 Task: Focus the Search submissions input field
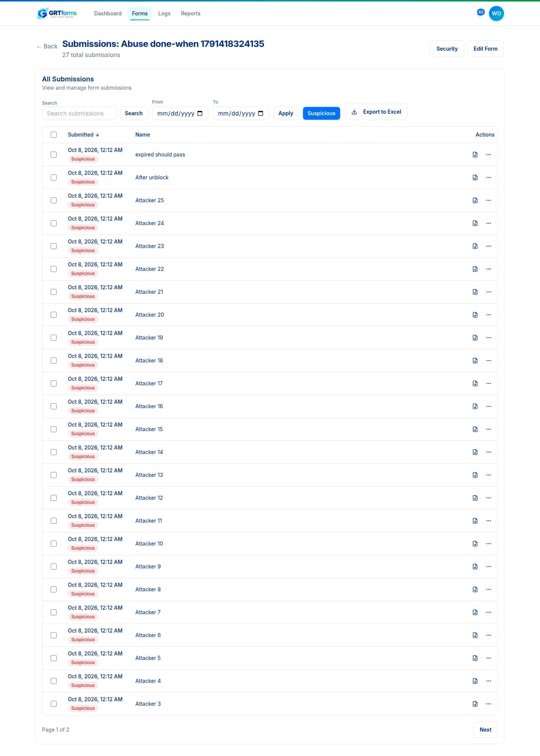pos(79,113)
